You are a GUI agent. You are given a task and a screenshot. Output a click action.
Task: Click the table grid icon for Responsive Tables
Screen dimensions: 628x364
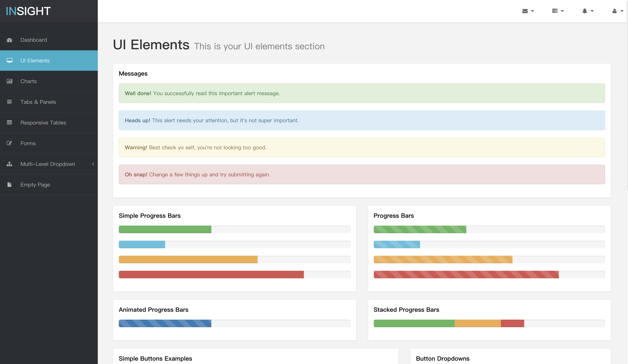10,123
